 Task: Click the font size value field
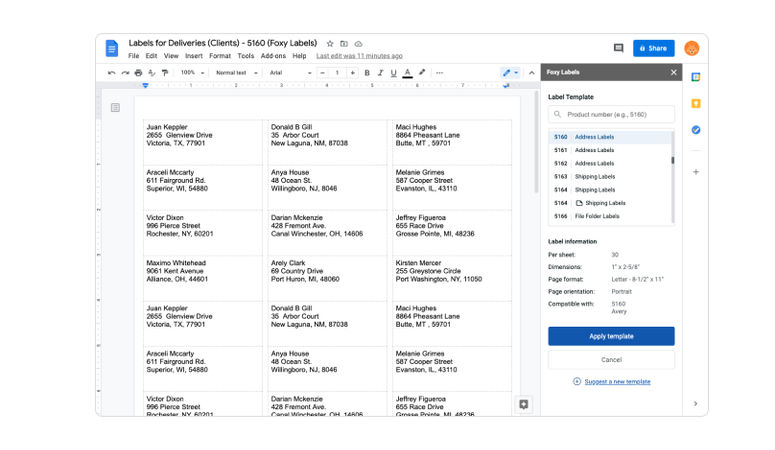tap(338, 73)
